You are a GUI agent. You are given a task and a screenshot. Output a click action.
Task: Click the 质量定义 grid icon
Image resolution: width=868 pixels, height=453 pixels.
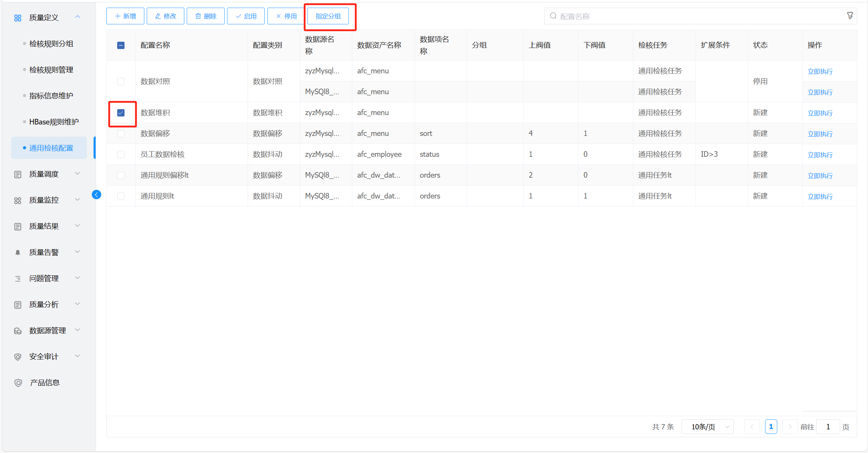[18, 18]
